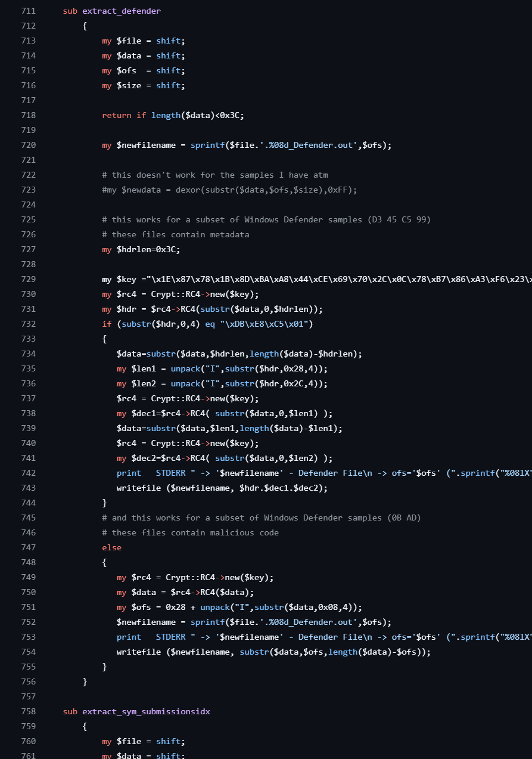Click 'my $data = $rc4->RC4($data);' line

coord(185,592)
